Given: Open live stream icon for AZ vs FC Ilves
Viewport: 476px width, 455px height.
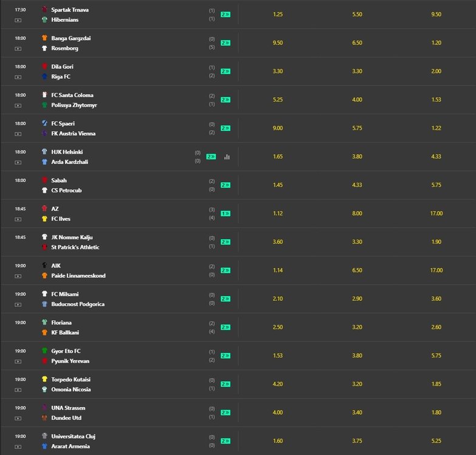Looking at the screenshot, I should click(18, 220).
